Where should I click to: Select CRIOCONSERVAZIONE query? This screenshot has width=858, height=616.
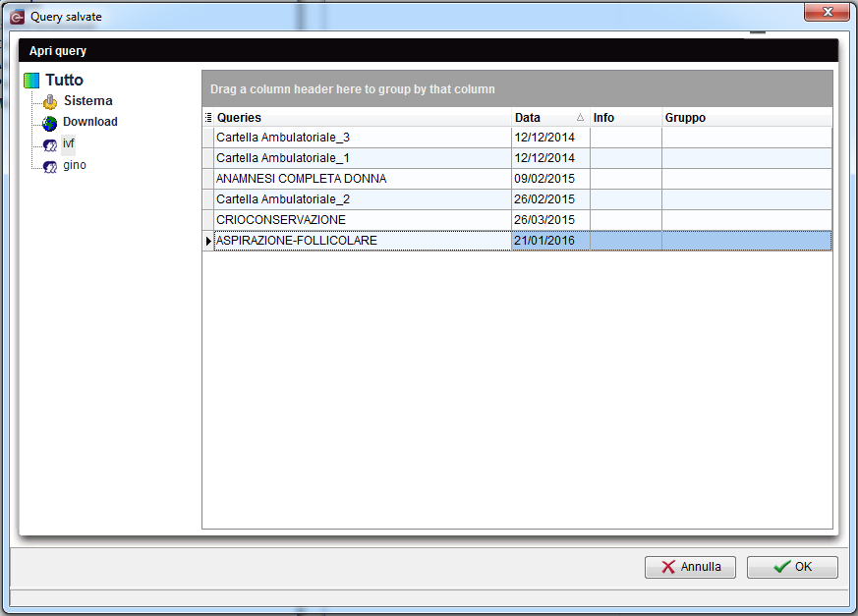point(363,220)
